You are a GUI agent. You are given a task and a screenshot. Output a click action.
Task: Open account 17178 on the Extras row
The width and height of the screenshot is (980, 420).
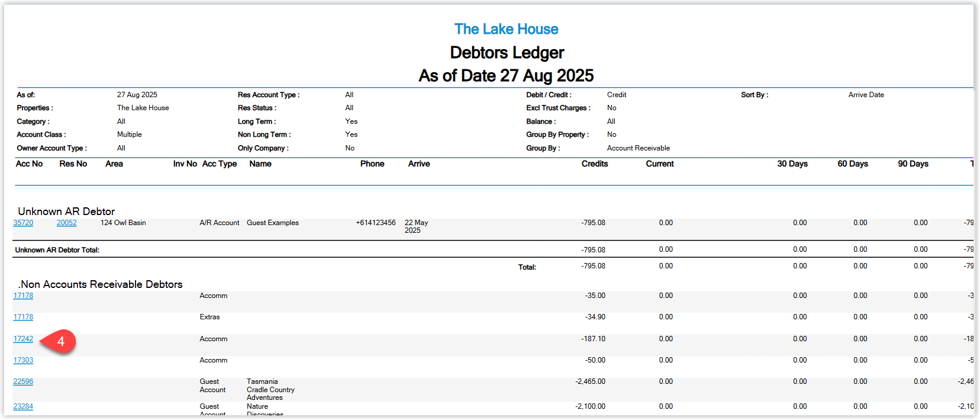coord(23,317)
